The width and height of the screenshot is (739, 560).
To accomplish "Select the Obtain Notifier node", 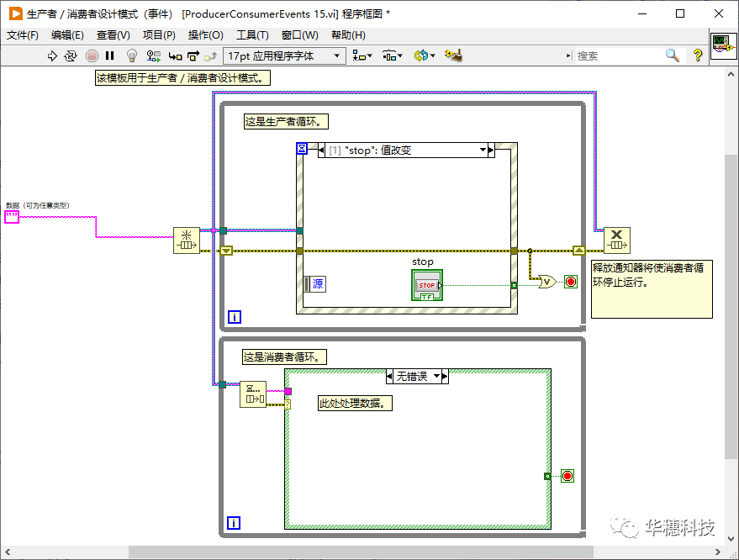I will pyautogui.click(x=186, y=240).
